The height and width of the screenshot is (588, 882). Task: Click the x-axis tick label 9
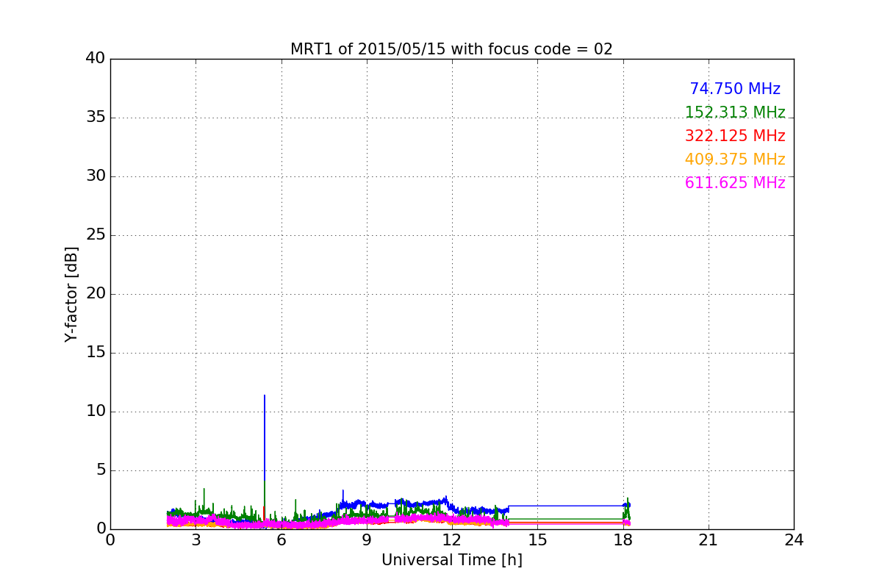(x=366, y=540)
